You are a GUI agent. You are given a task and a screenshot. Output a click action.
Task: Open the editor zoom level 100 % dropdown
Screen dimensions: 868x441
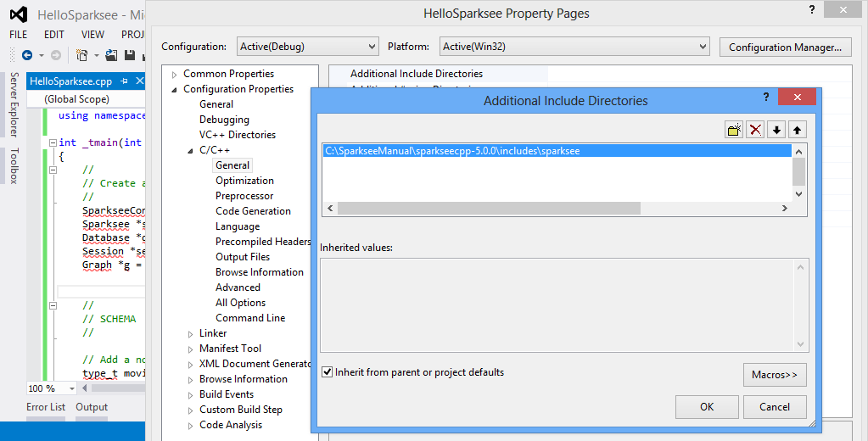(x=71, y=388)
